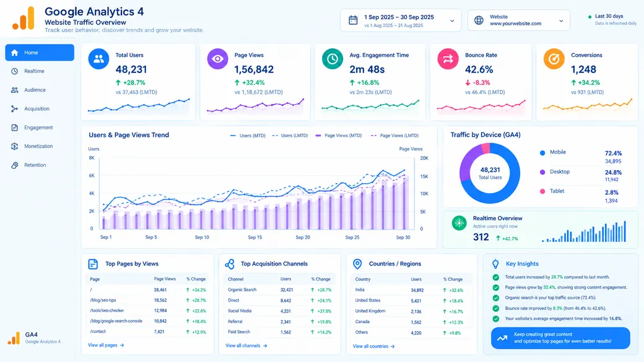The height and width of the screenshot is (362, 644).
Task: Click the green check beside bounce rate insight
Action: (496, 308)
